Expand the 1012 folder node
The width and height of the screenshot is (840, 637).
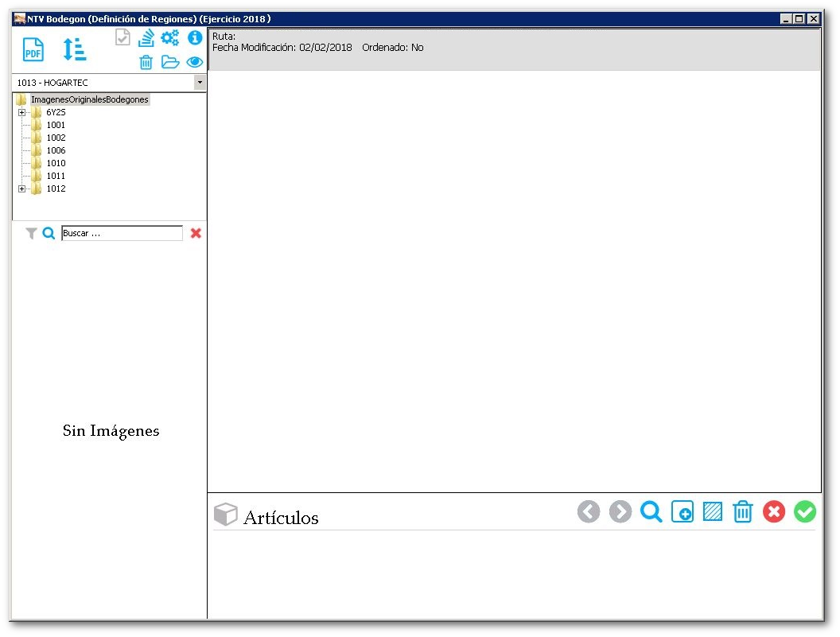tap(22, 188)
